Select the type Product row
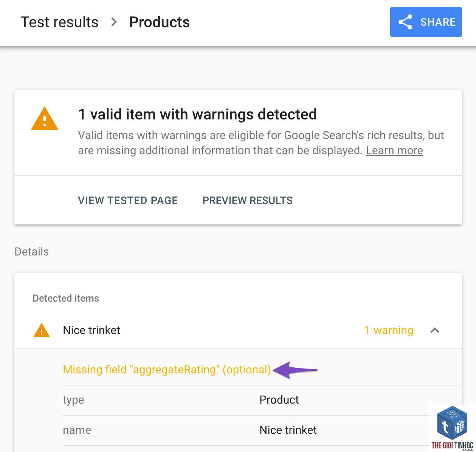The height and width of the screenshot is (452, 476). (x=262, y=400)
